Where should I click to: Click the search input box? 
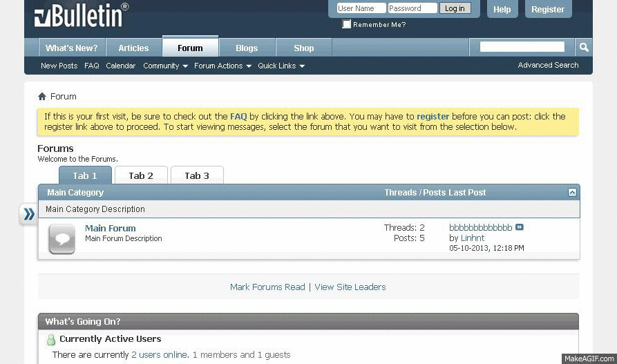click(522, 47)
